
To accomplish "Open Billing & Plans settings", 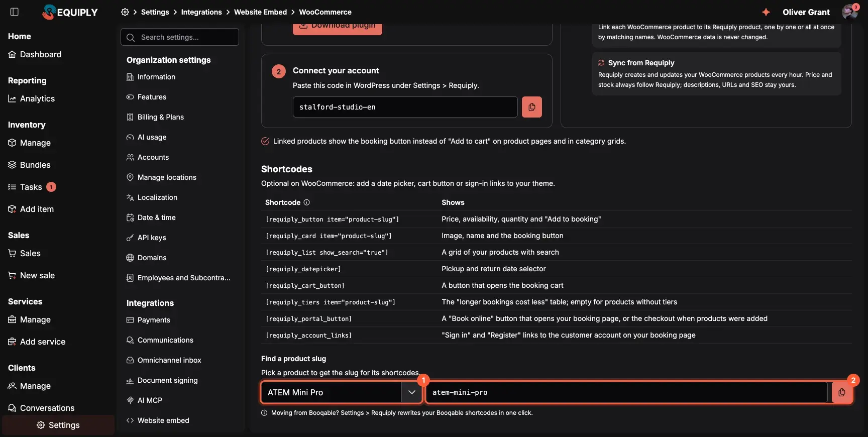I will tap(155, 117).
